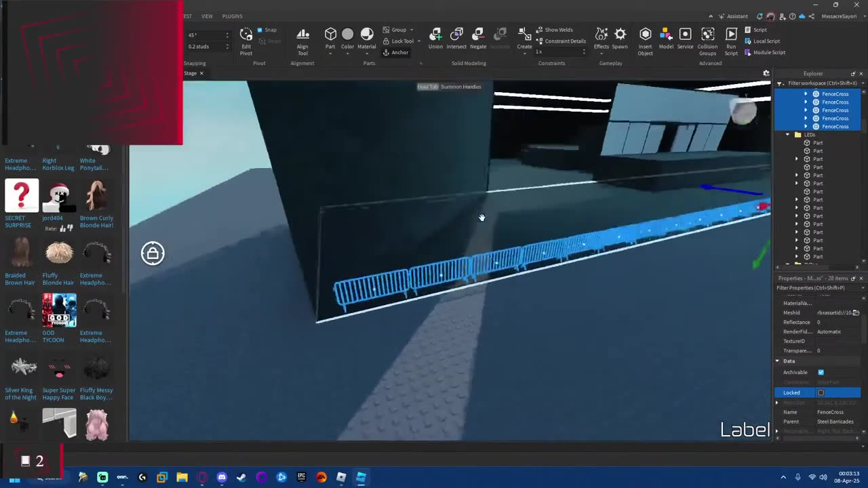The image size is (868, 488).
Task: Toggle Constraint Details
Action: (x=560, y=41)
